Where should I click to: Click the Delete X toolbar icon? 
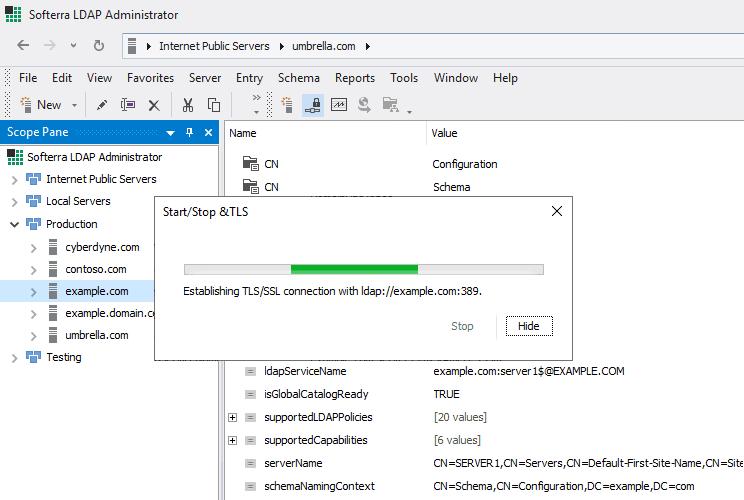(x=154, y=105)
